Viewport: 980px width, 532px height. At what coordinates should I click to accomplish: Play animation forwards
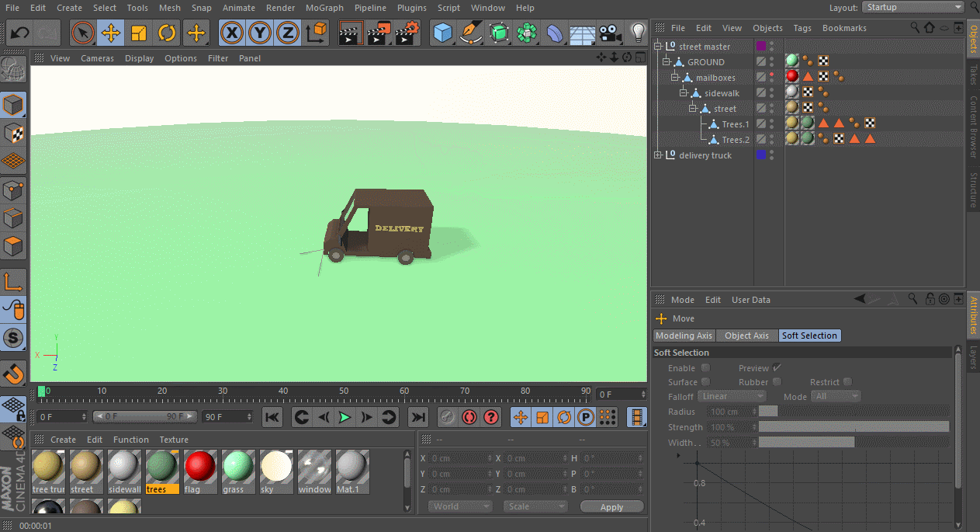[345, 417]
